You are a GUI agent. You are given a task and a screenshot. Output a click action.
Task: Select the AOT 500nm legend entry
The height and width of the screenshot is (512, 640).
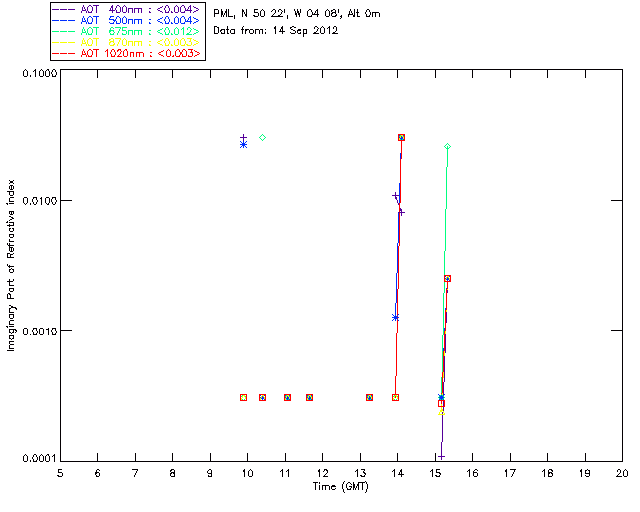[127, 20]
